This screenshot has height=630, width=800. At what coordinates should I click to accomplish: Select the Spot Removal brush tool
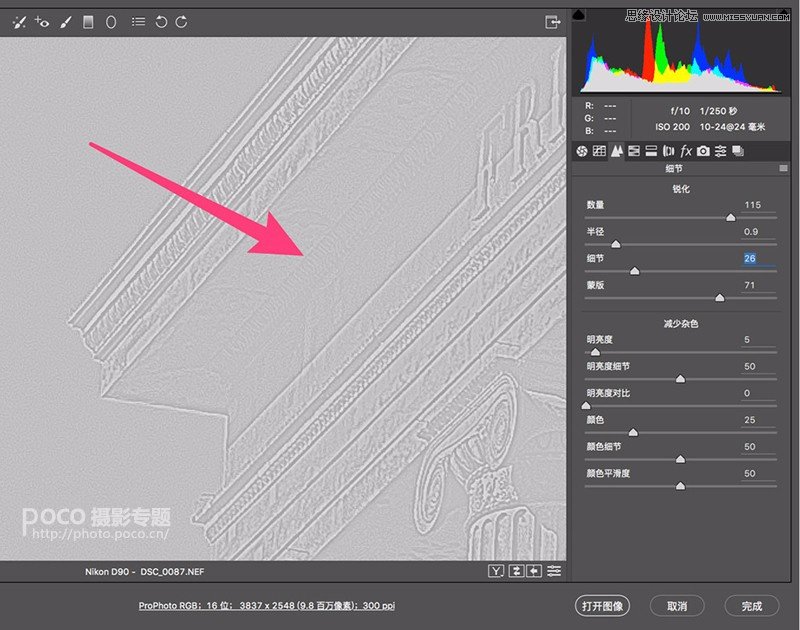coord(19,22)
